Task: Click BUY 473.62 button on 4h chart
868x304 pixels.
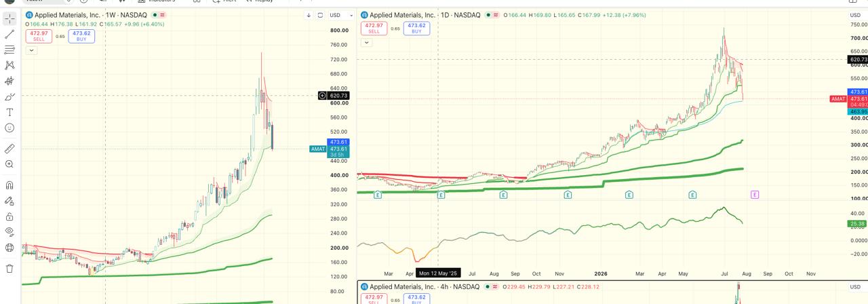Action: 416,299
